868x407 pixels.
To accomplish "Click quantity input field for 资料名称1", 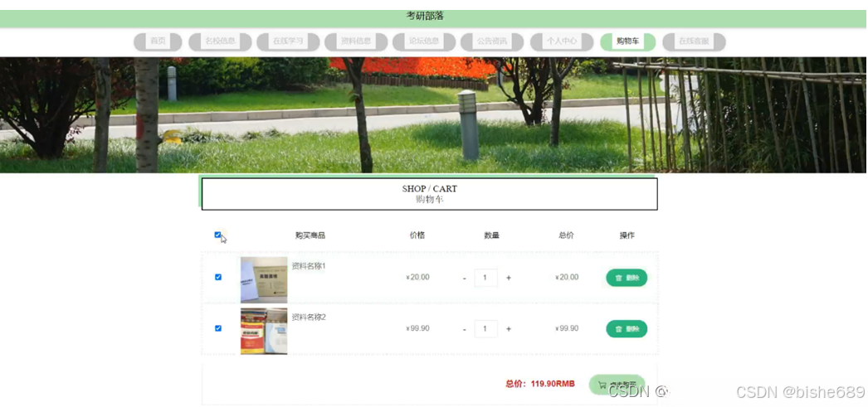I will 486,278.
